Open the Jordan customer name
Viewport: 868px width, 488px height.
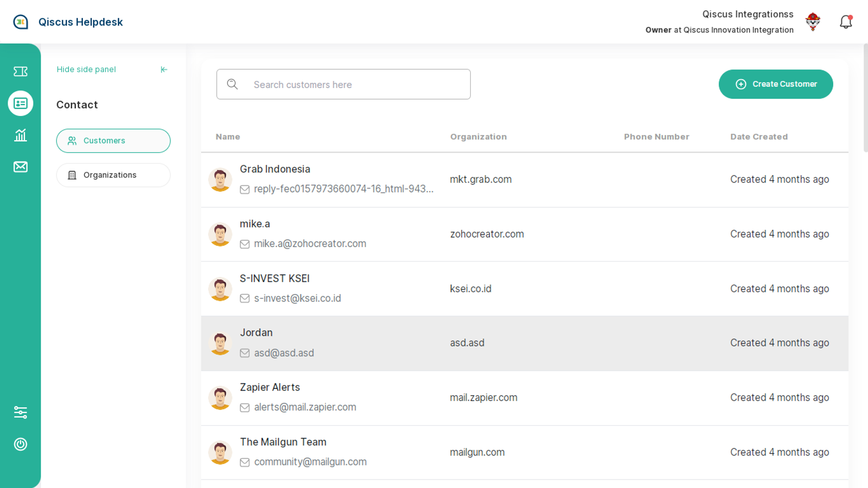pyautogui.click(x=256, y=333)
